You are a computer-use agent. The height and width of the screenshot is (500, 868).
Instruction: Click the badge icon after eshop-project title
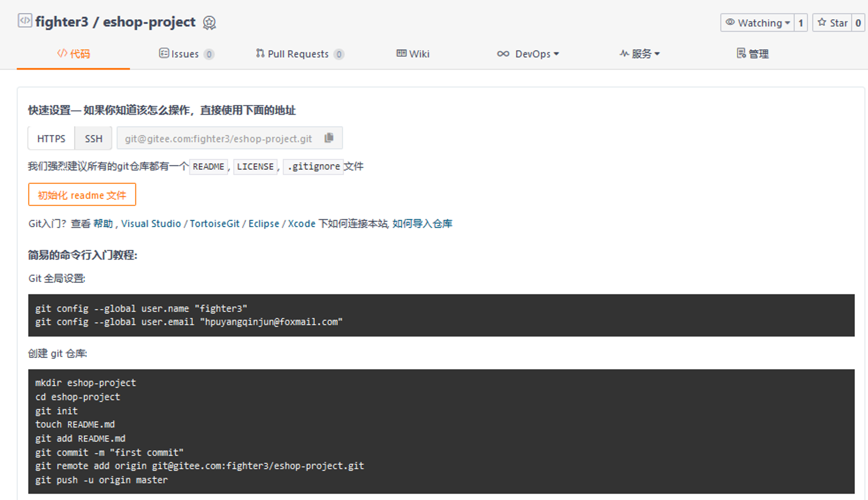pos(209,23)
